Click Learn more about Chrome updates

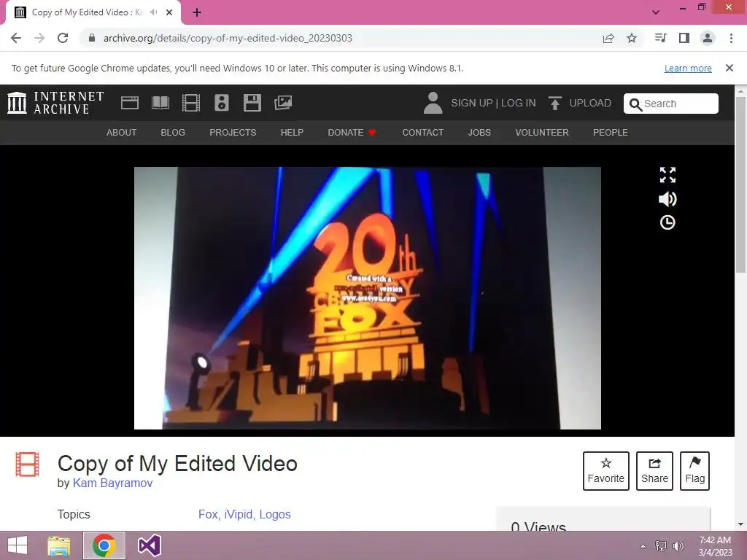(x=688, y=68)
